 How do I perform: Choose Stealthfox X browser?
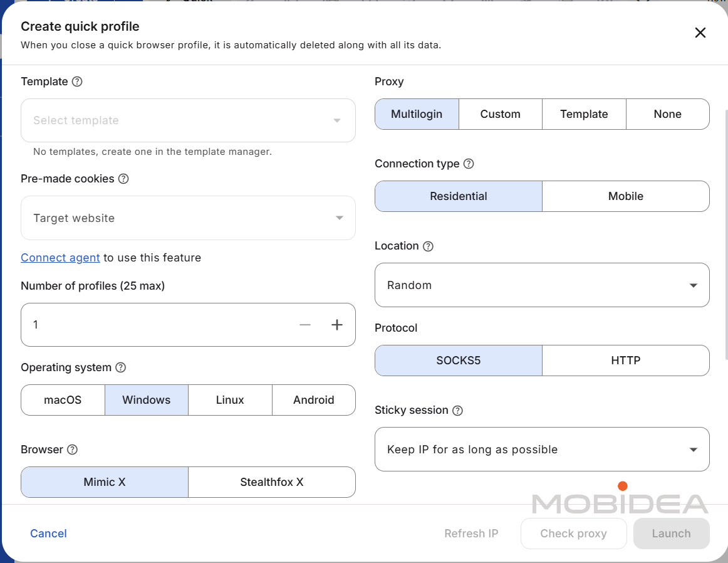[x=271, y=482]
